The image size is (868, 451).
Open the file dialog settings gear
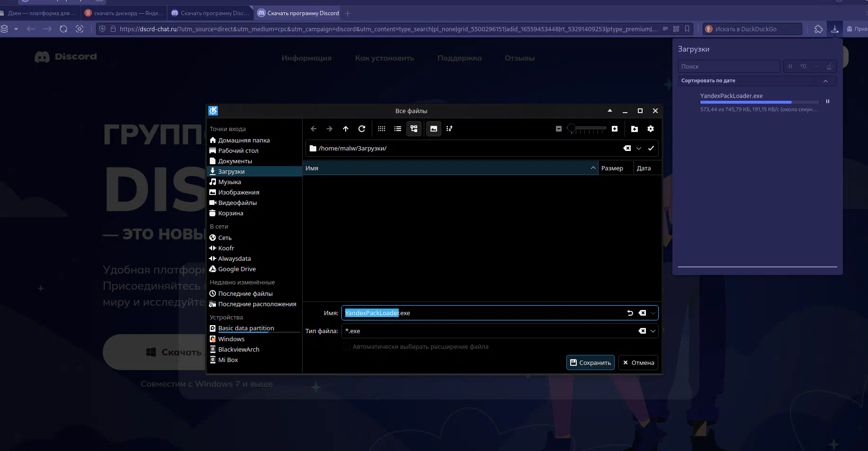click(x=651, y=129)
